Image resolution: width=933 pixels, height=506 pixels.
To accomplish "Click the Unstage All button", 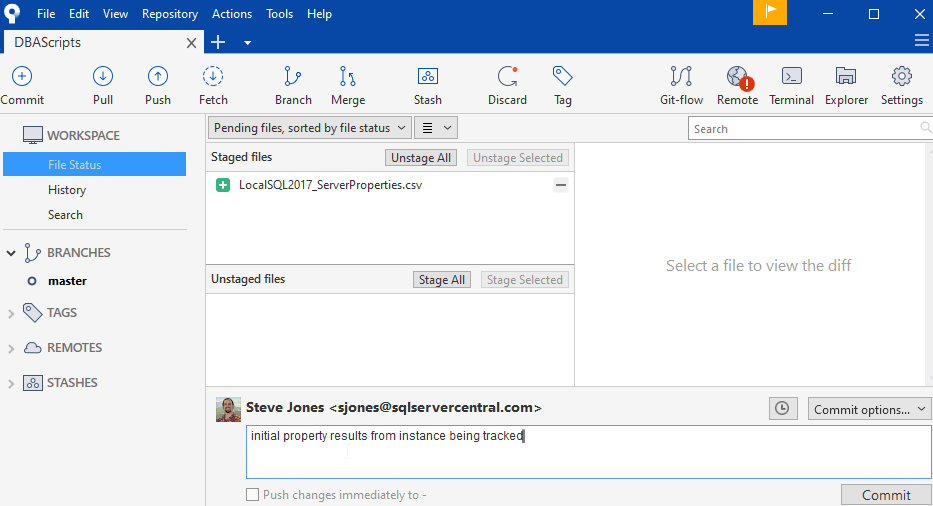I will tap(420, 158).
